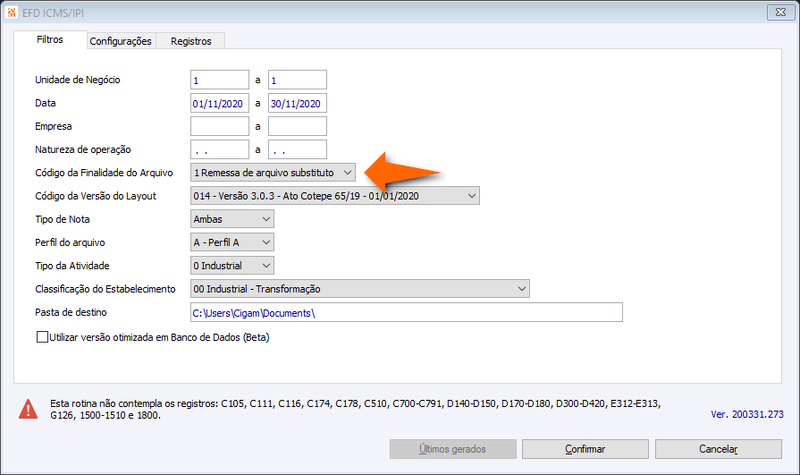
Task: Focus the Unidade de Negócio start field
Action: tap(219, 80)
